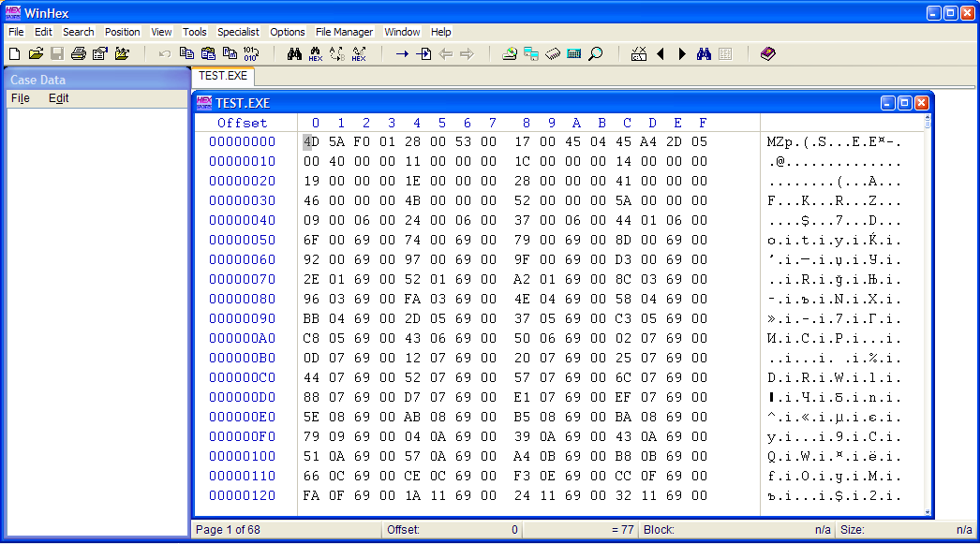Open the Case Data File menu
Screen dimensions: 980x544
click(x=20, y=98)
